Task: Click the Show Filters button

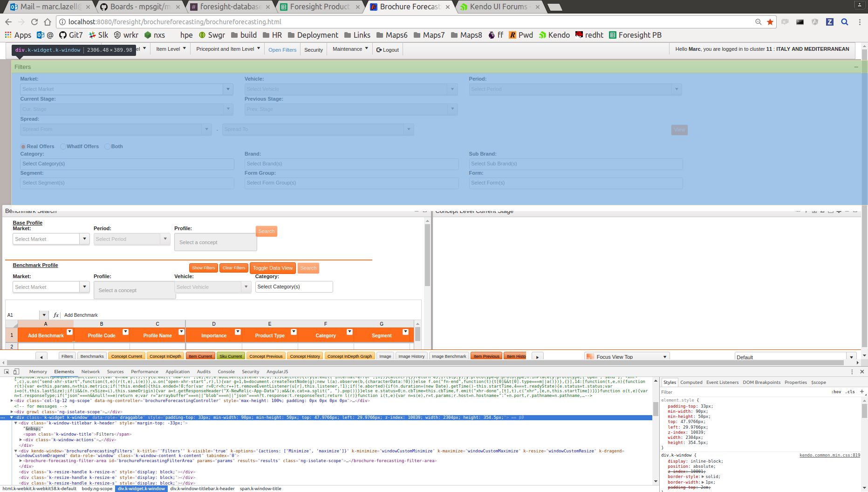Action: pyautogui.click(x=204, y=268)
